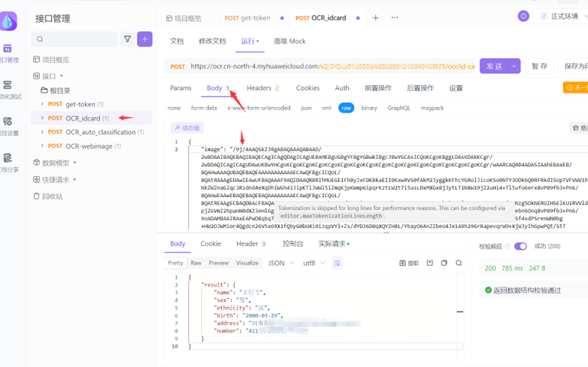Search the response body with magnifier icon
Viewport: 588px width, 367px height.
[459, 263]
